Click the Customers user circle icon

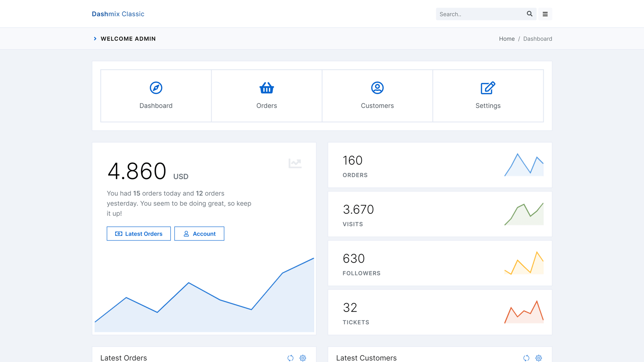pos(377,88)
